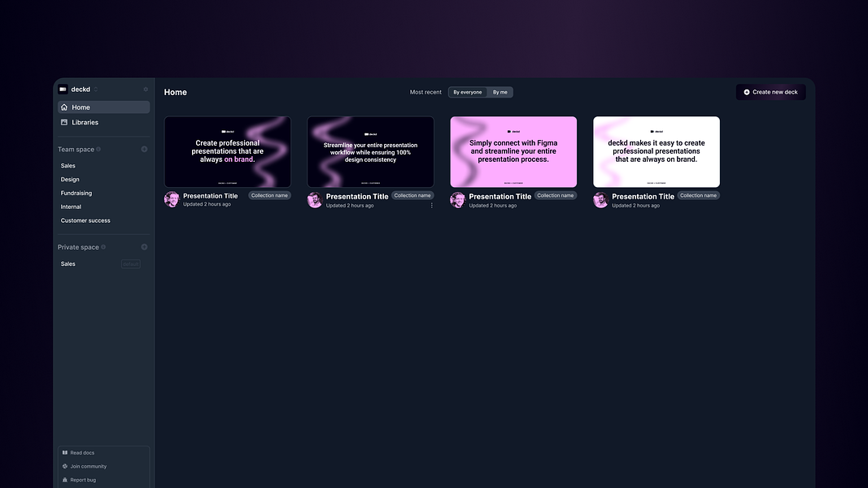Filter recent decks by everyone
This screenshot has width=868, height=488.
click(467, 93)
